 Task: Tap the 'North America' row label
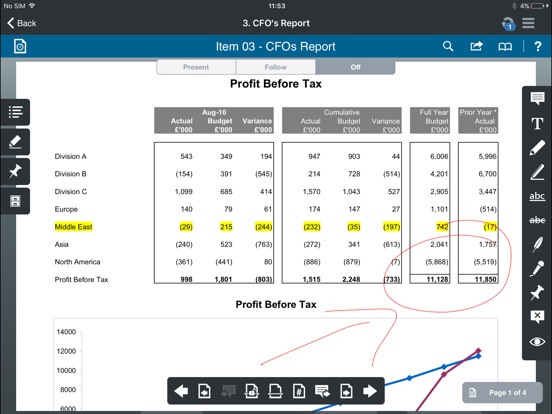(77, 262)
